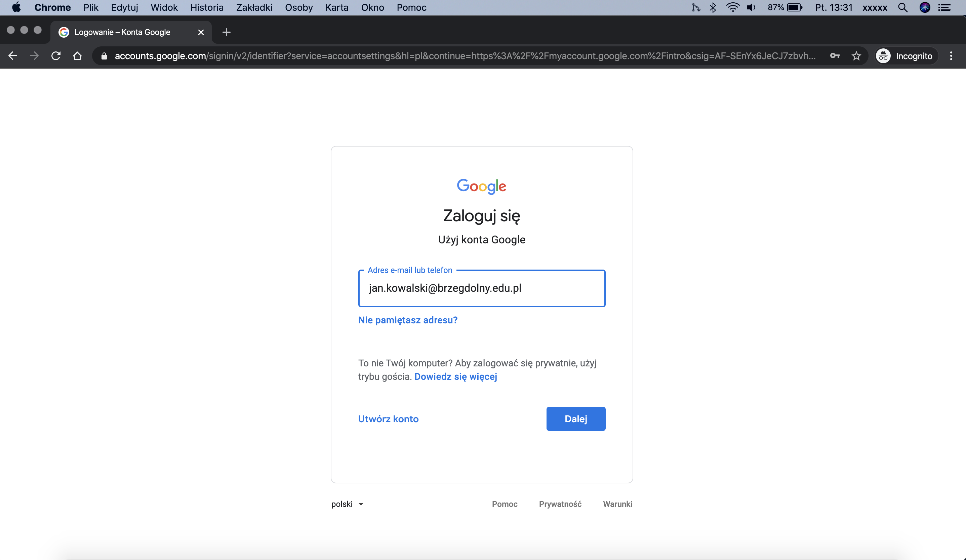Image resolution: width=966 pixels, height=560 pixels.
Task: Open the Plik menu
Action: point(91,7)
